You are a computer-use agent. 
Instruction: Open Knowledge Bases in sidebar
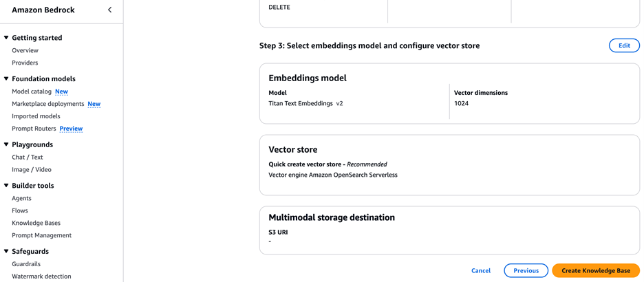pyautogui.click(x=36, y=224)
